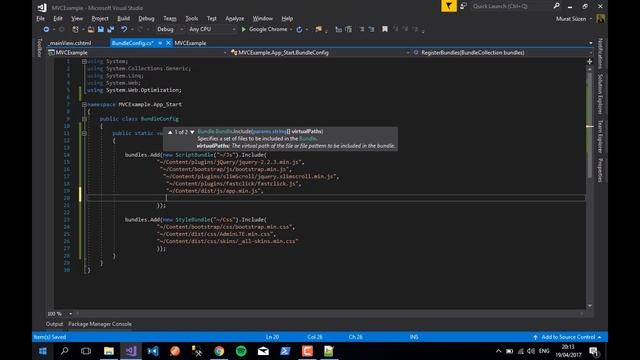
Task: Open the Project menu
Action: tap(100, 19)
